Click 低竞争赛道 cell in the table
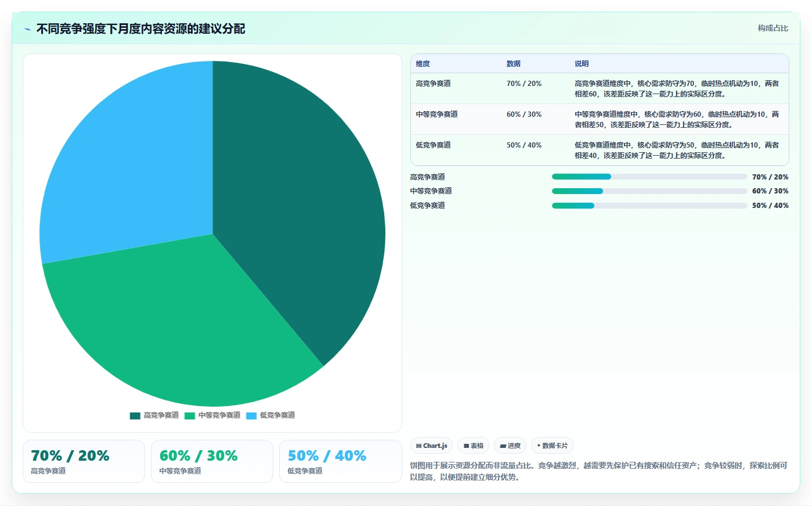This screenshot has width=812, height=506. coord(433,145)
